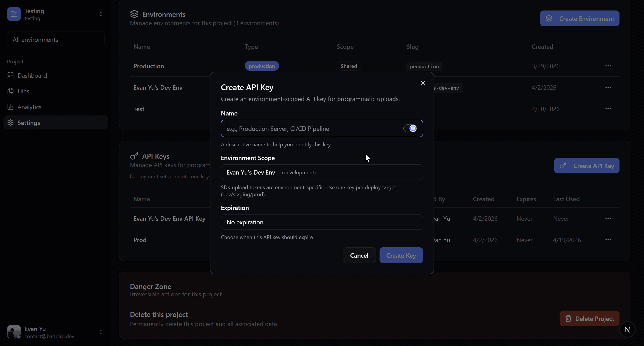
Task: Click the background Create API Key button
Action: [x=587, y=166]
